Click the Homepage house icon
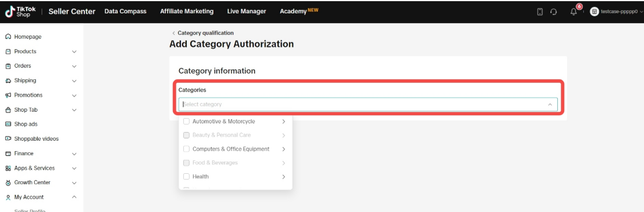The height and width of the screenshot is (212, 644). coord(8,36)
